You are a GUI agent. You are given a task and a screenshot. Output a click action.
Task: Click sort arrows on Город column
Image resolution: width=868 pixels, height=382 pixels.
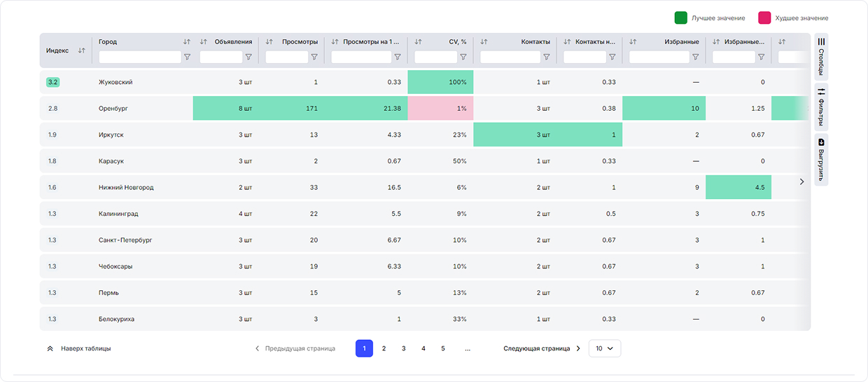click(186, 42)
